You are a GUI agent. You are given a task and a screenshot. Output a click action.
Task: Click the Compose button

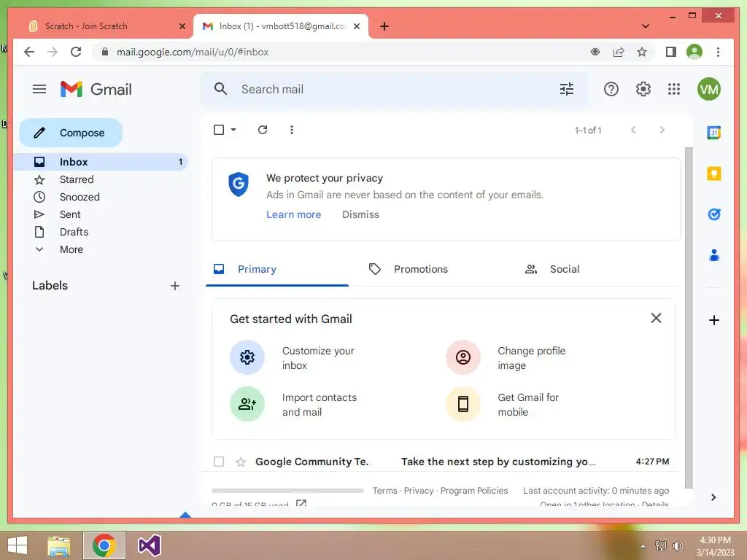[x=71, y=133]
